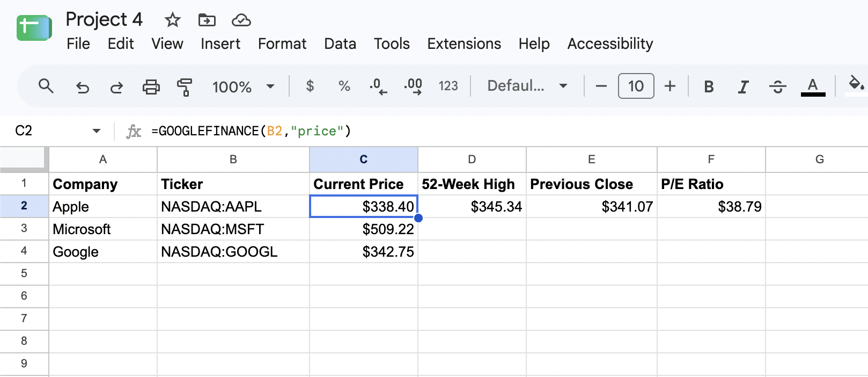Decrease decimal places
868x377 pixels.
(378, 86)
